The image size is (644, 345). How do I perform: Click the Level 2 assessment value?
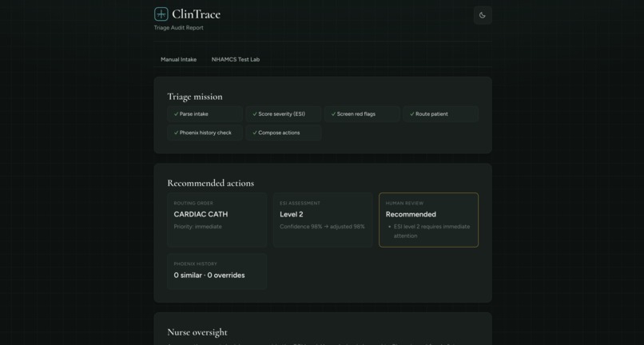pos(291,214)
